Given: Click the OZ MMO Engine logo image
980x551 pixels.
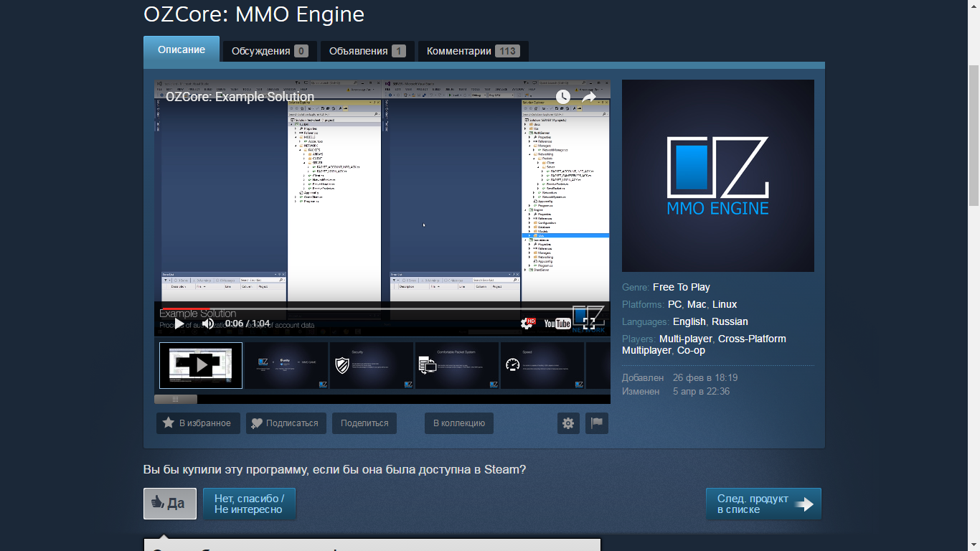Looking at the screenshot, I should click(718, 176).
